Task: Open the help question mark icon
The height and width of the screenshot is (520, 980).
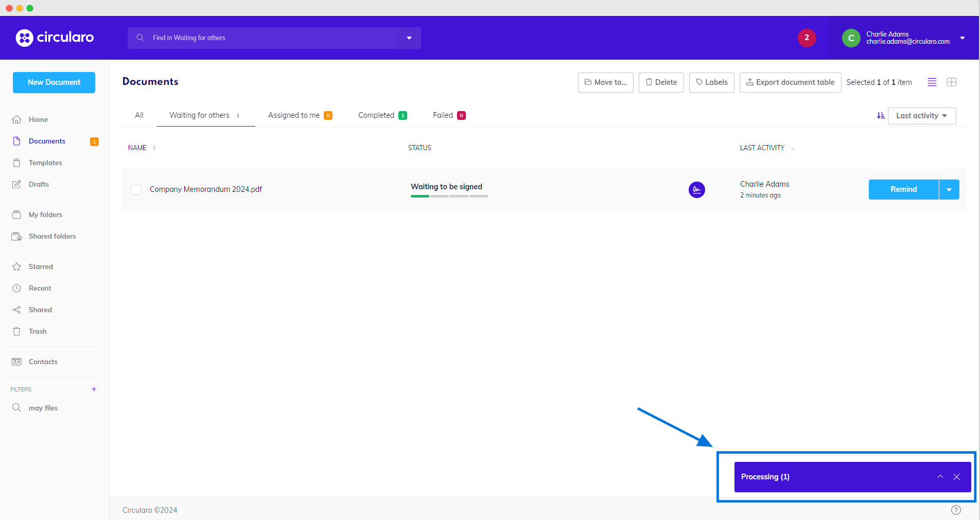Action: pos(956,510)
